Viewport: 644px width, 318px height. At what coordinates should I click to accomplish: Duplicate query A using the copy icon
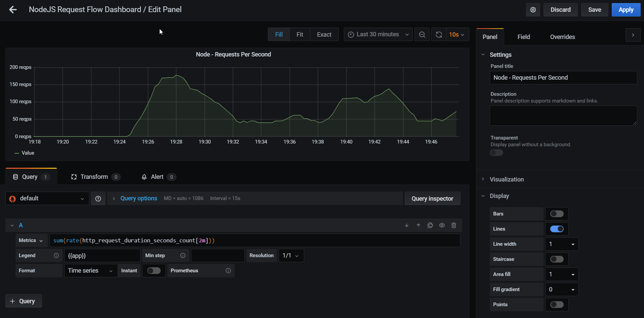(x=430, y=225)
